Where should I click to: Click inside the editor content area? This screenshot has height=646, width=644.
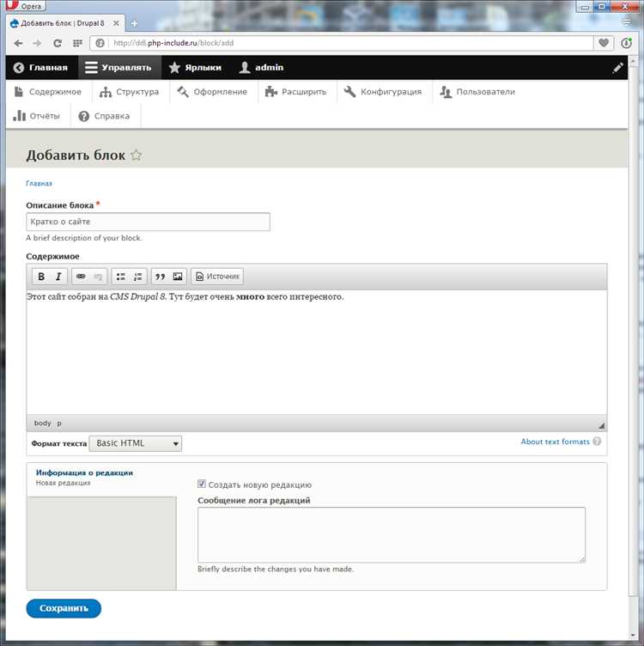(x=316, y=352)
